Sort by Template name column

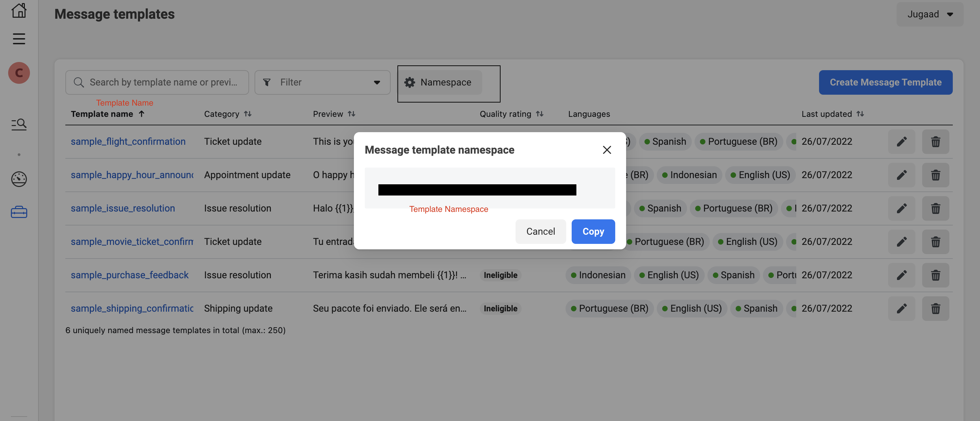click(108, 114)
